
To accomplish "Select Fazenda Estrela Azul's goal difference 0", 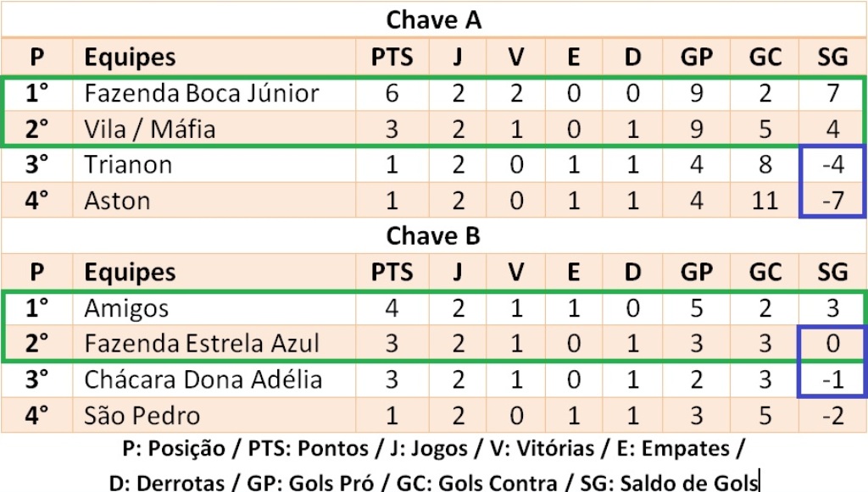I will click(832, 344).
